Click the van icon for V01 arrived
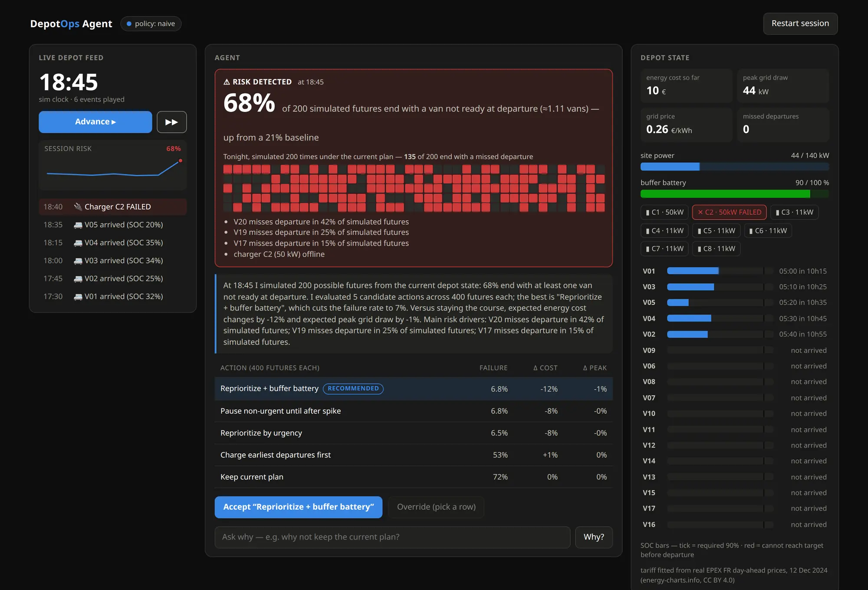868x590 pixels. 78,296
